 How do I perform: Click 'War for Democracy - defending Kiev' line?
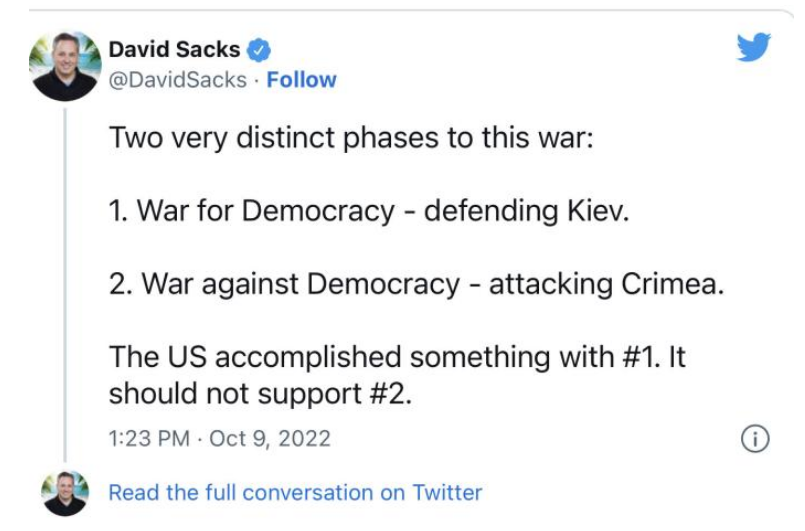coord(369,211)
